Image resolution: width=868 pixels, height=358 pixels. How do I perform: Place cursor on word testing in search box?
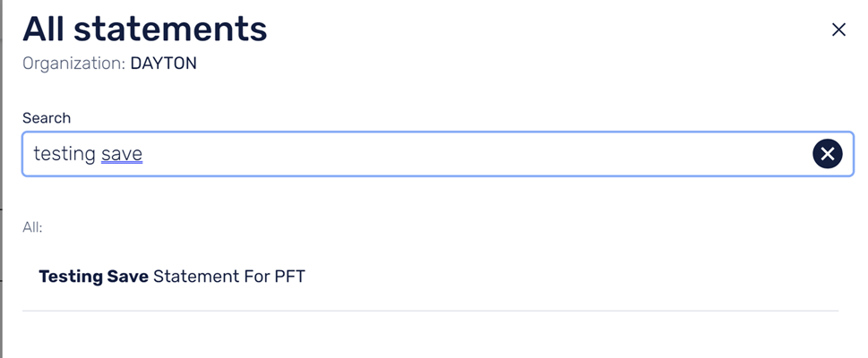[64, 154]
